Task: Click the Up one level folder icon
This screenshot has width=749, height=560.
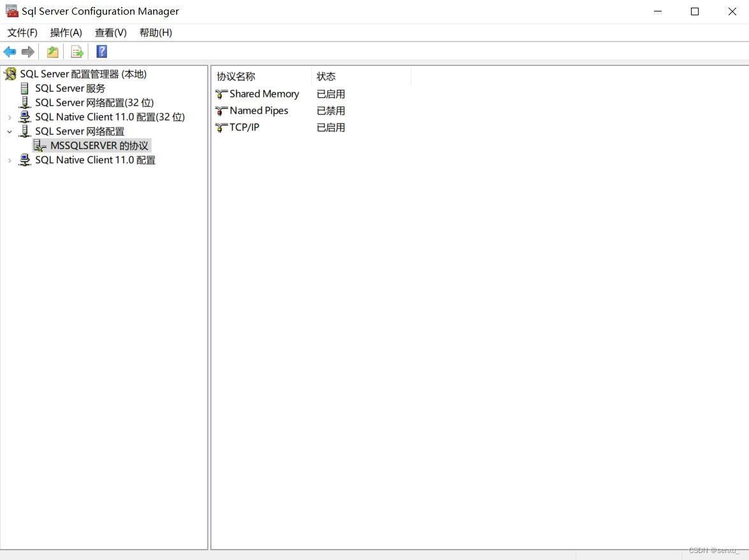Action: 52,52
